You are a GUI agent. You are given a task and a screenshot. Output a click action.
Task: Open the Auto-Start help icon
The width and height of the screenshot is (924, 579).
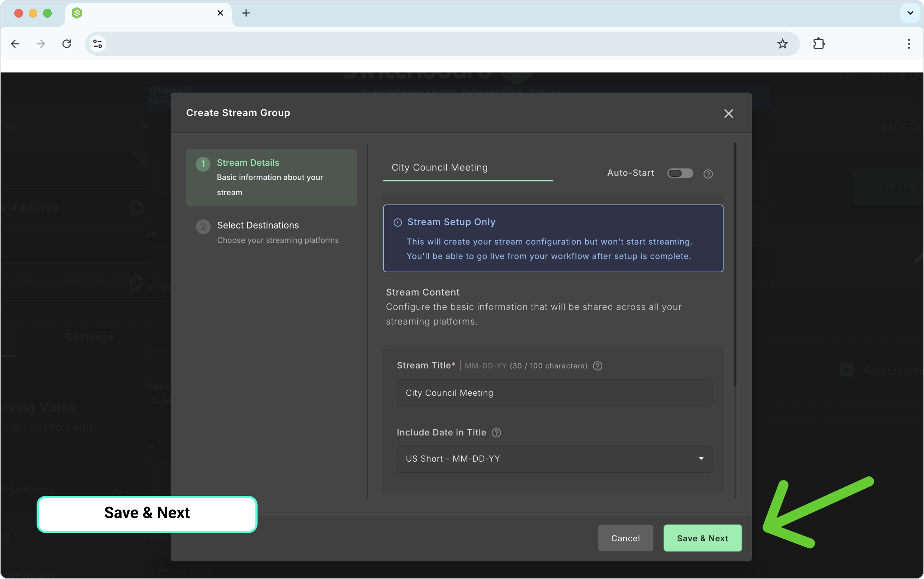pyautogui.click(x=708, y=174)
